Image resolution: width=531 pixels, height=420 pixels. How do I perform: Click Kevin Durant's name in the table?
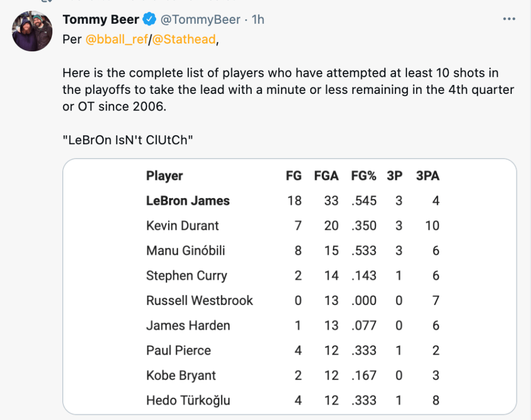pyautogui.click(x=183, y=226)
